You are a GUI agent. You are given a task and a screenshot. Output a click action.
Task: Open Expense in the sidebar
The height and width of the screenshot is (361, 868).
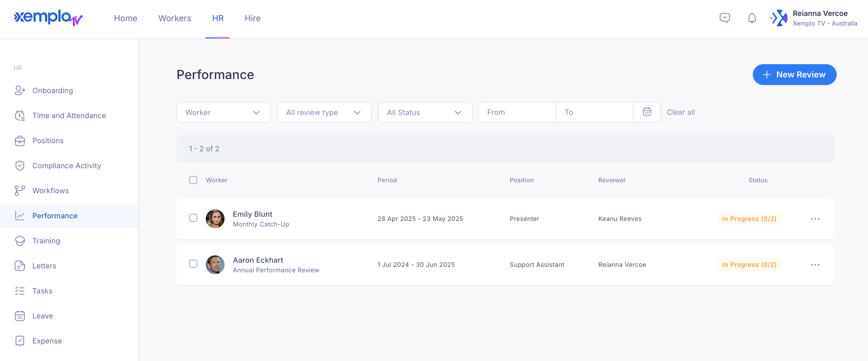point(69,341)
